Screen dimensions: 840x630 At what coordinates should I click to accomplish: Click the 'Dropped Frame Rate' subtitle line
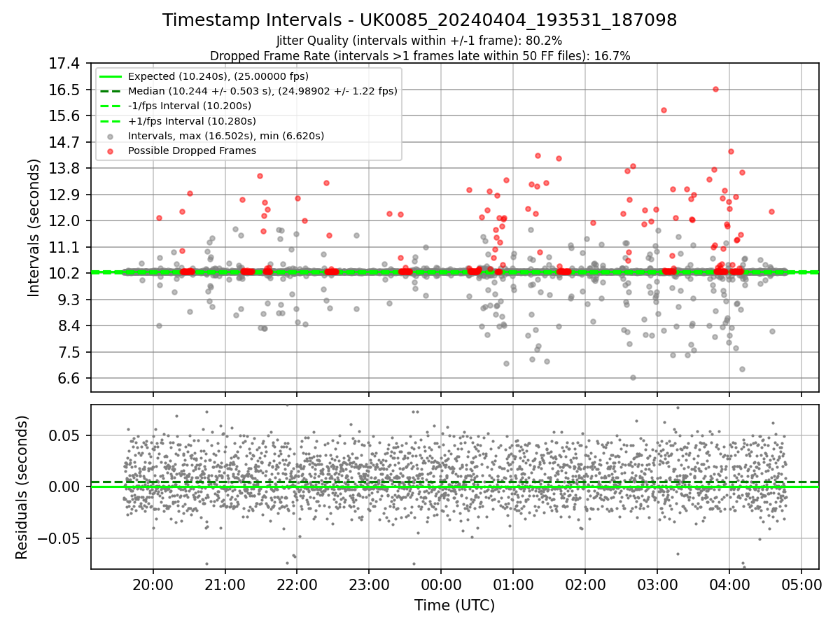coord(420,56)
